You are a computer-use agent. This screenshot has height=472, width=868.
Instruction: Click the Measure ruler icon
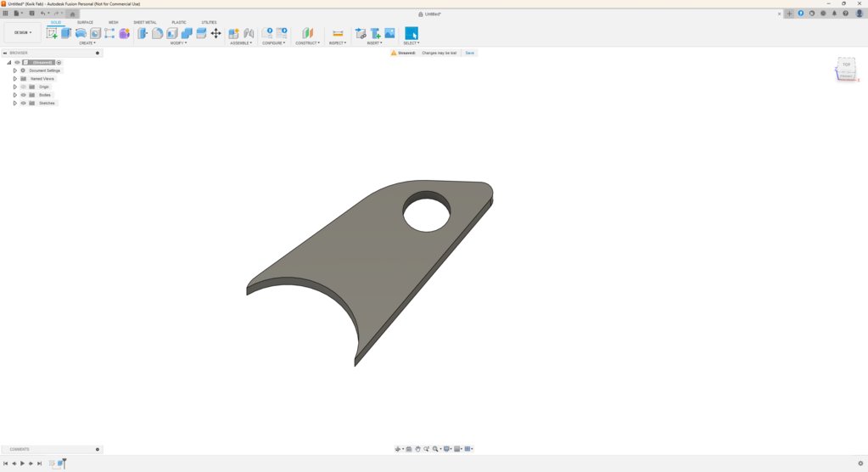point(338,33)
